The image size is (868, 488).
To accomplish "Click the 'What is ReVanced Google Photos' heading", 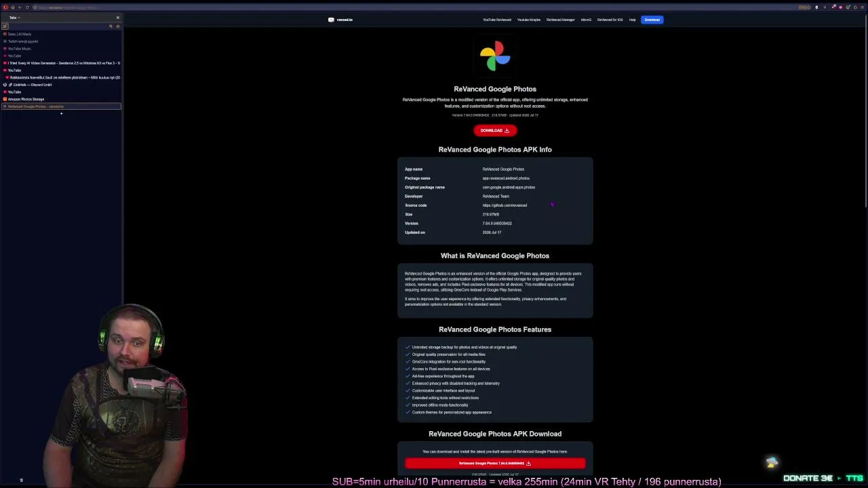I will pyautogui.click(x=495, y=256).
